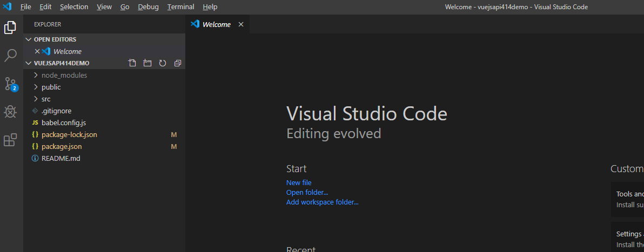644x252 pixels.
Task: Click the New file link under Start
Action: pos(299,182)
